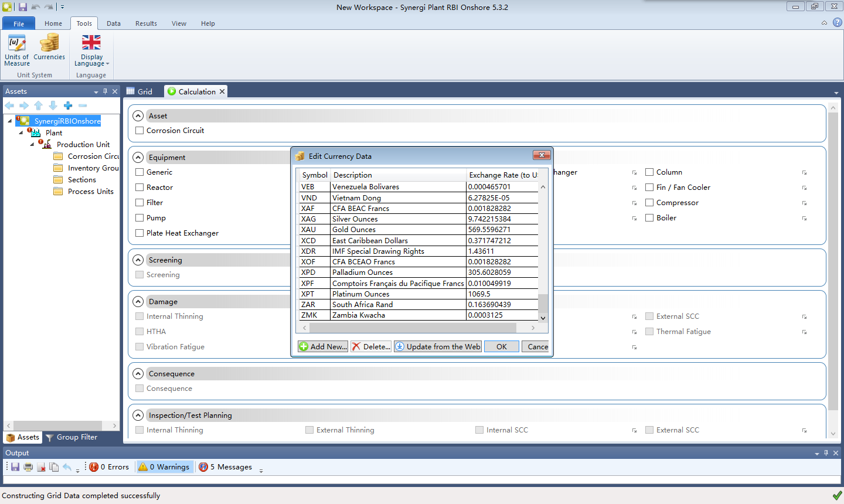
Task: Collapse the Screening section
Action: tap(138, 260)
